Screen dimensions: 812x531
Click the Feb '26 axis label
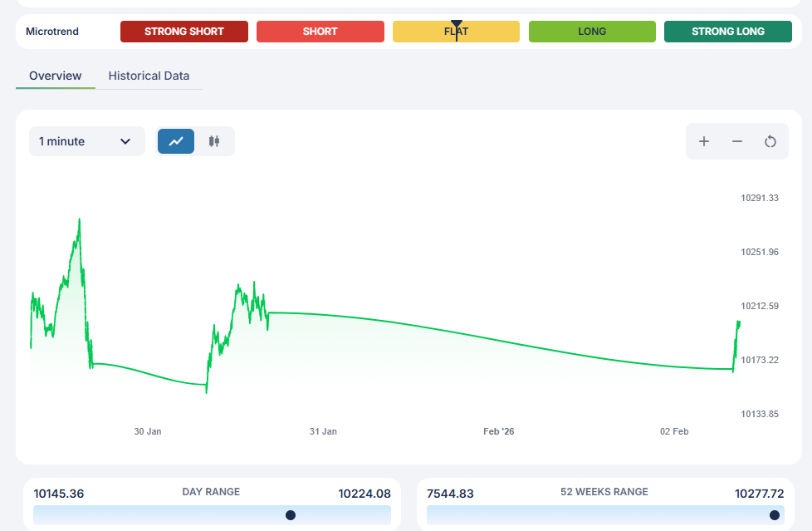click(499, 431)
